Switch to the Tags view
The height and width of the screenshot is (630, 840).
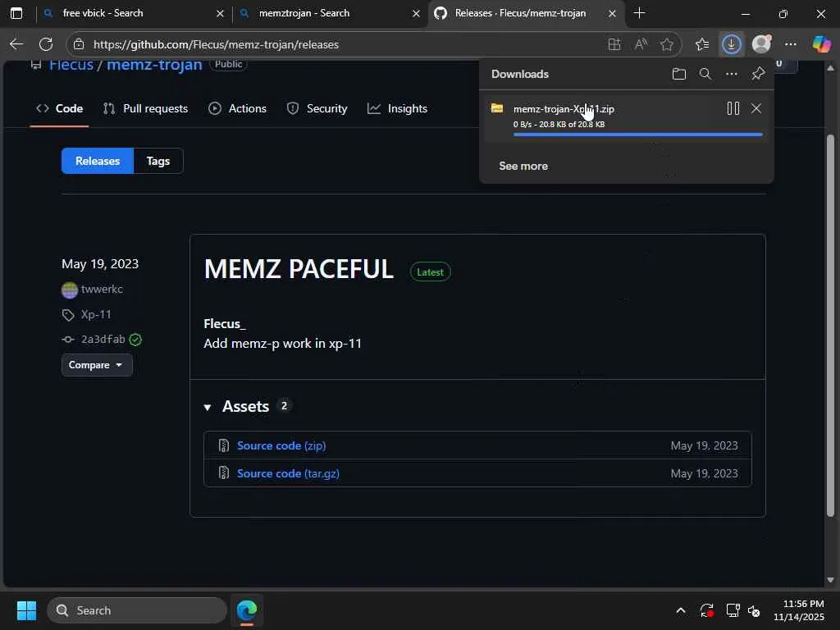point(158,161)
